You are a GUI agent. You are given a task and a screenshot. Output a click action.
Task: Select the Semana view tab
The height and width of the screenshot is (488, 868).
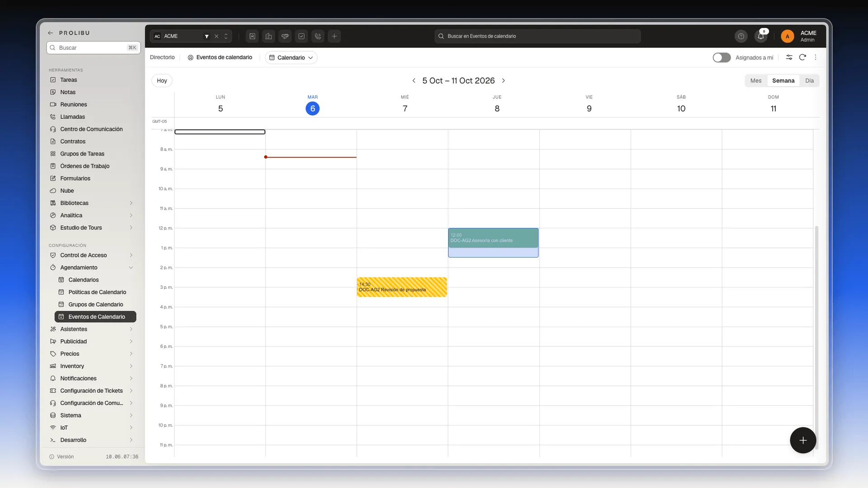coord(783,80)
